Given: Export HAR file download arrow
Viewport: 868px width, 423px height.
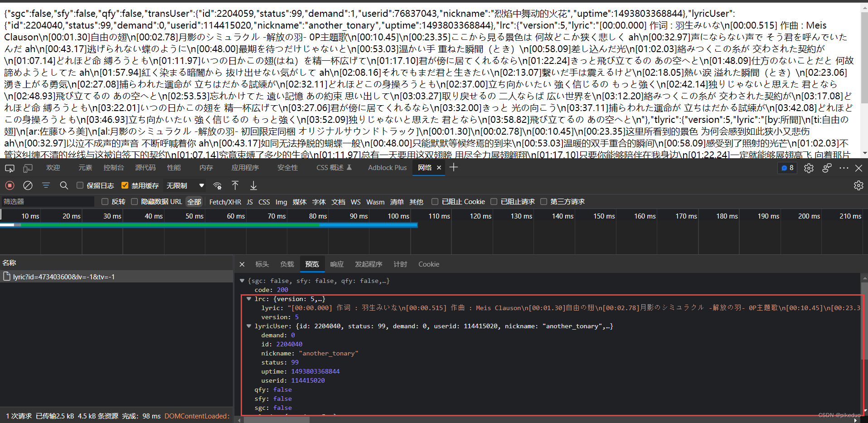Looking at the screenshot, I should tap(253, 185).
